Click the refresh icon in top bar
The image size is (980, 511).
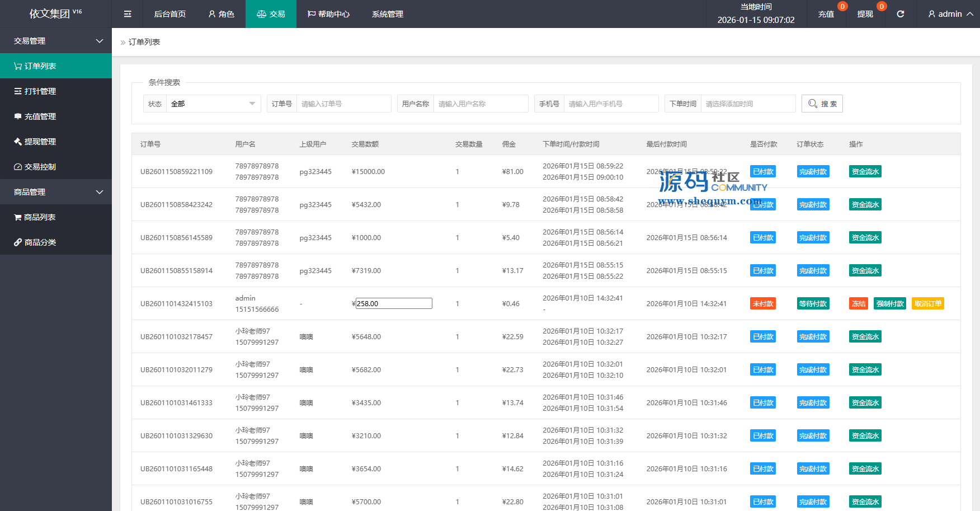pyautogui.click(x=900, y=14)
